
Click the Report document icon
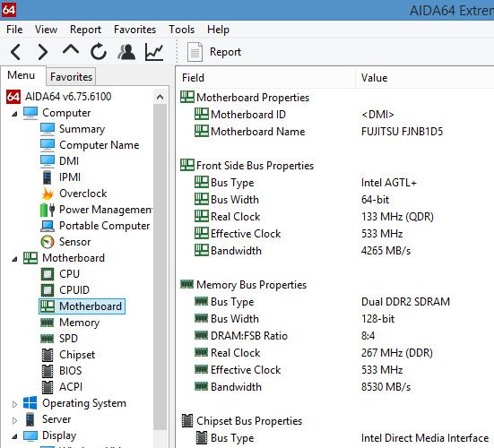click(195, 52)
